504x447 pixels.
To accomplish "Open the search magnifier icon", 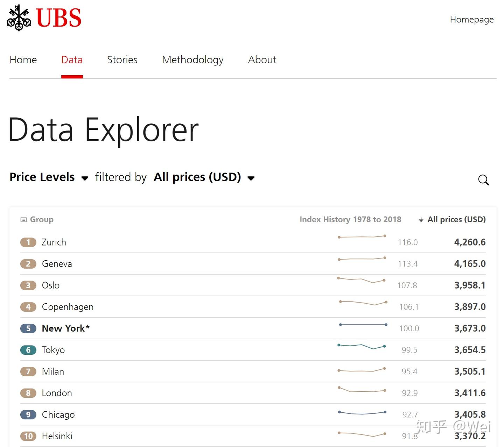I will pos(483,180).
